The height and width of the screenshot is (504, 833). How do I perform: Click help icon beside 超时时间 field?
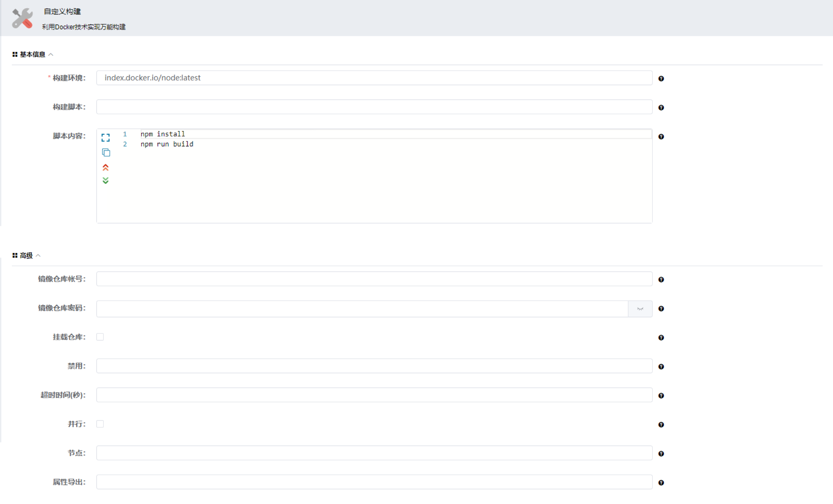pyautogui.click(x=661, y=396)
